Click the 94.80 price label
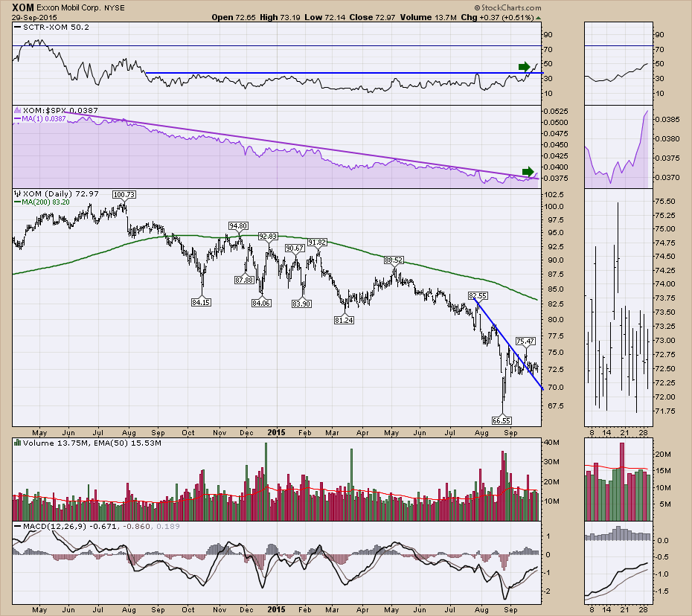The height and width of the screenshot is (616, 692). tap(238, 225)
